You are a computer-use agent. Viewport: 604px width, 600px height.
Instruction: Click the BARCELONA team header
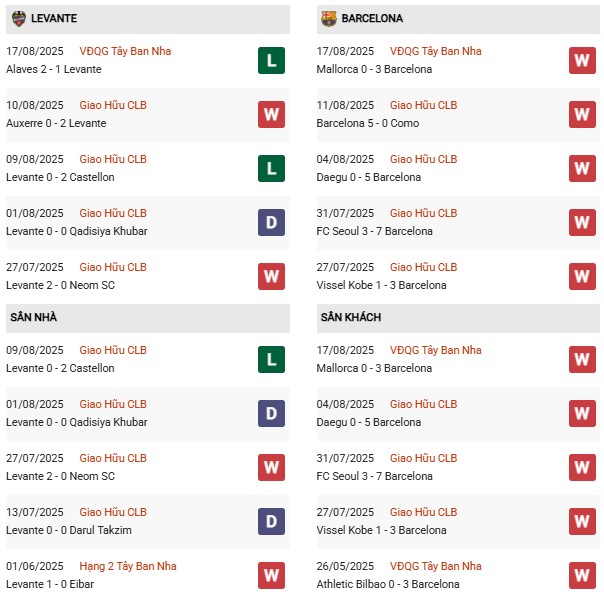click(x=373, y=18)
